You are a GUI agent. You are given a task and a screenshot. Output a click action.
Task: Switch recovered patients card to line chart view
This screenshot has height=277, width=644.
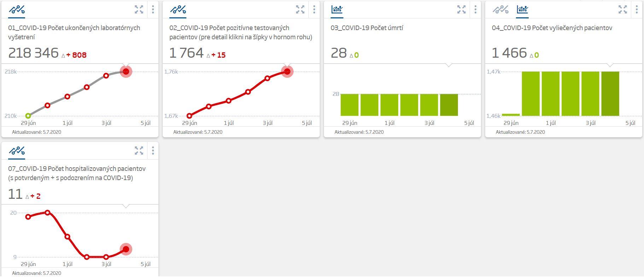(x=500, y=10)
